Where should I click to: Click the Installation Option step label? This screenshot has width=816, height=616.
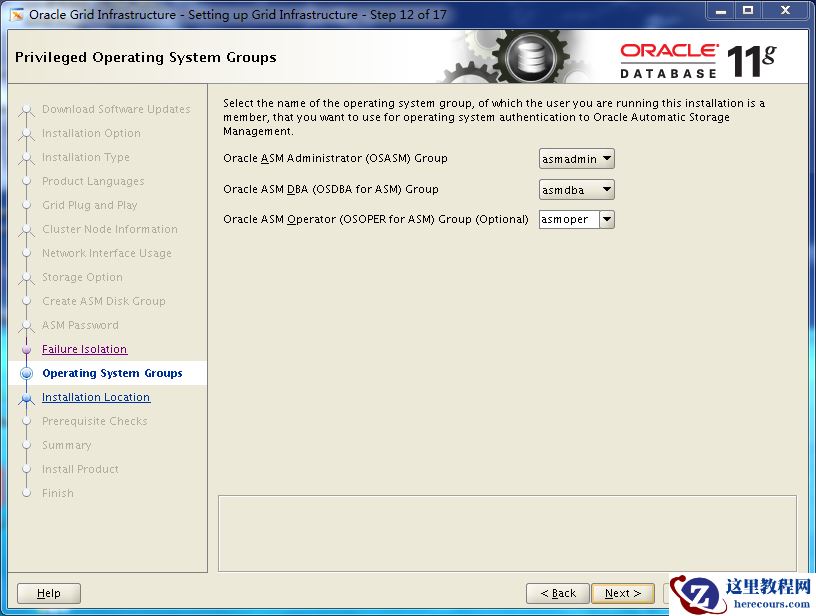pos(91,133)
